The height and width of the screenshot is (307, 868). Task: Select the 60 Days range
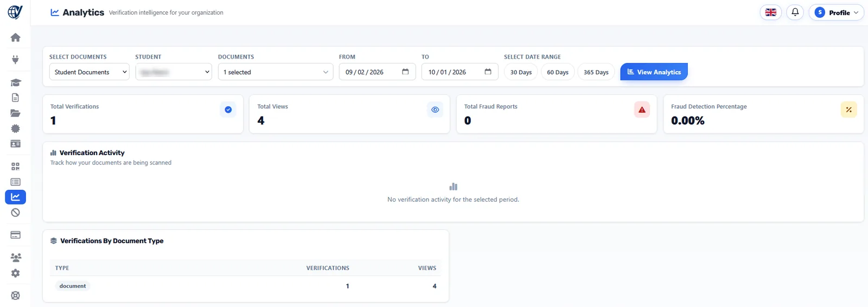pyautogui.click(x=558, y=72)
